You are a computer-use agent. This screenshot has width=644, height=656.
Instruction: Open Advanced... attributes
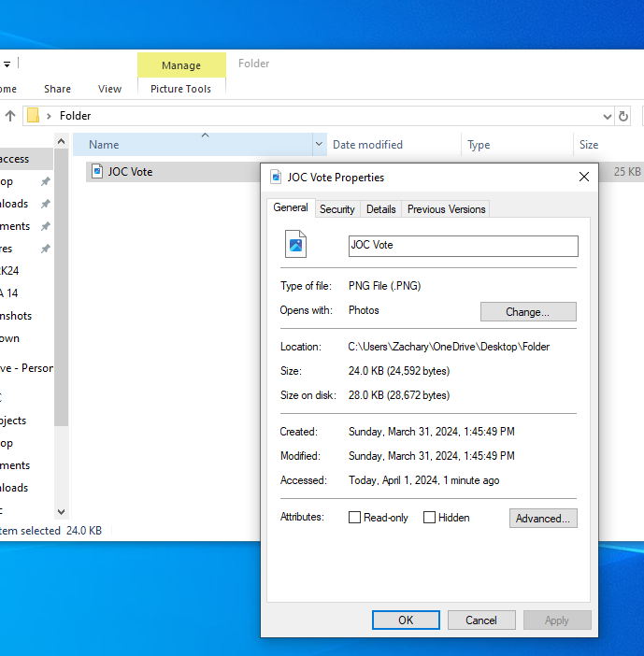[x=543, y=519]
